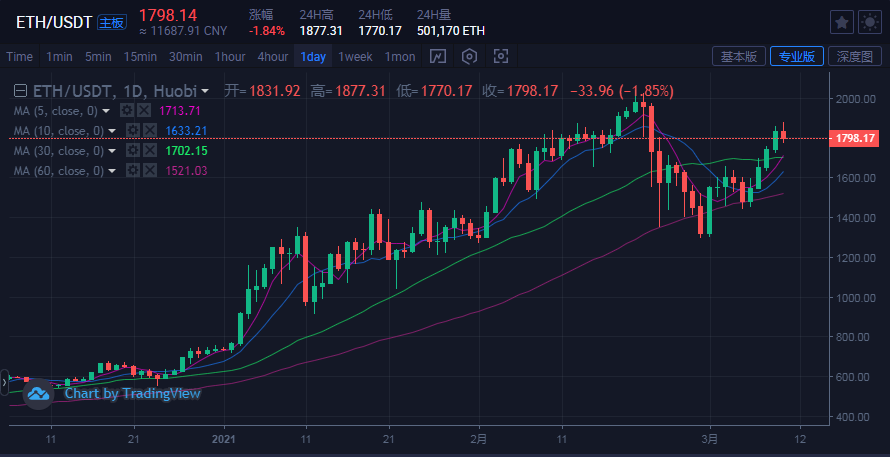
Task: Switch to the 4hour timeframe tab
Action: tap(272, 57)
